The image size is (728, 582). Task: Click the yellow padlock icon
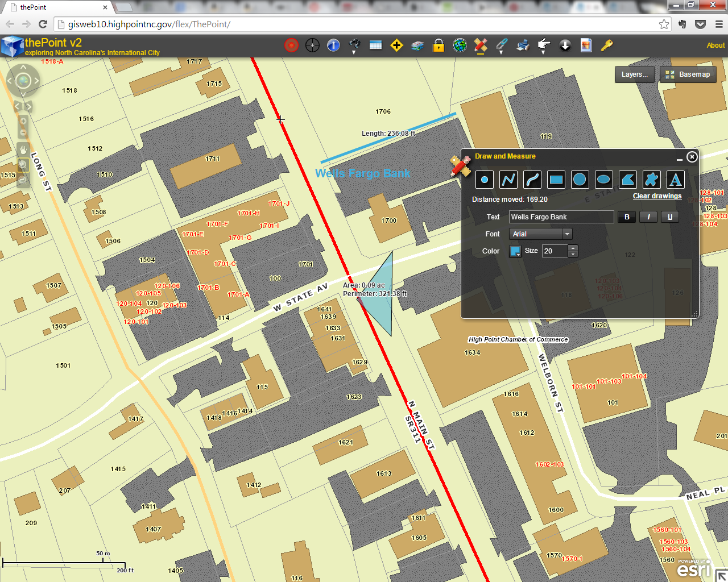click(439, 45)
